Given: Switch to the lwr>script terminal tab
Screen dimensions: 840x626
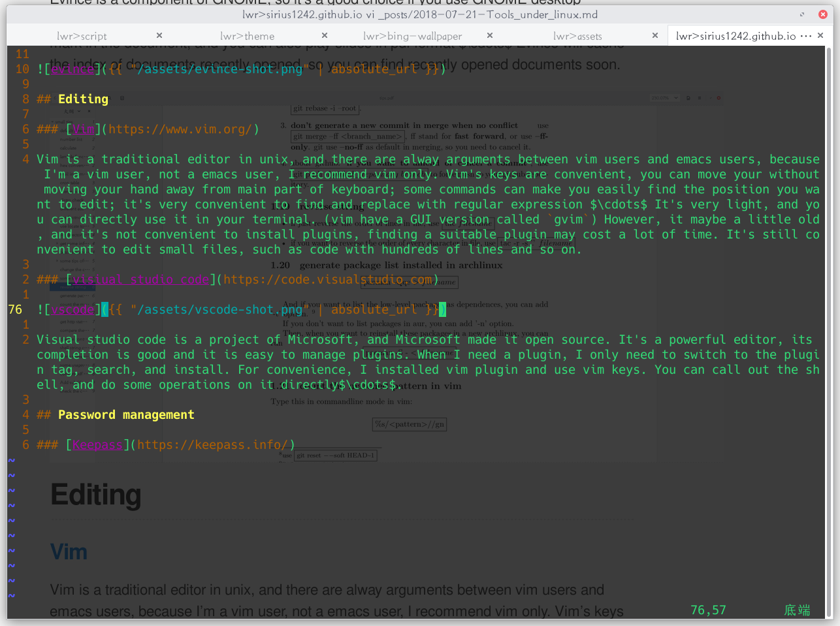Looking at the screenshot, I should (x=82, y=36).
